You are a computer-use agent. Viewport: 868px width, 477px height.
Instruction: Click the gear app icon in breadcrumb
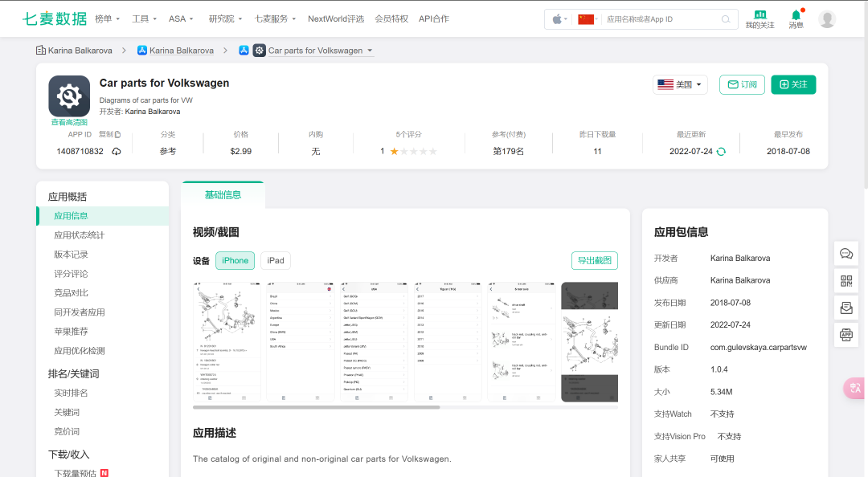coord(259,51)
